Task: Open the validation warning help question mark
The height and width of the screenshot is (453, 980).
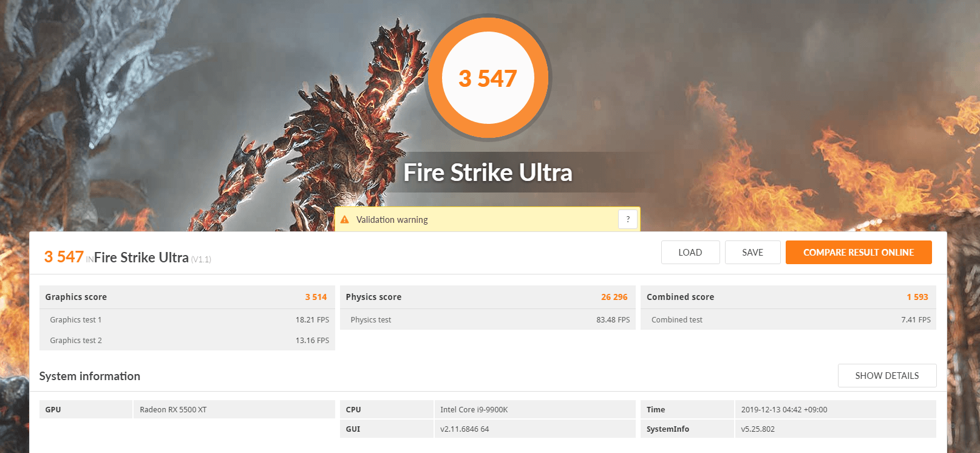Action: [x=628, y=219]
